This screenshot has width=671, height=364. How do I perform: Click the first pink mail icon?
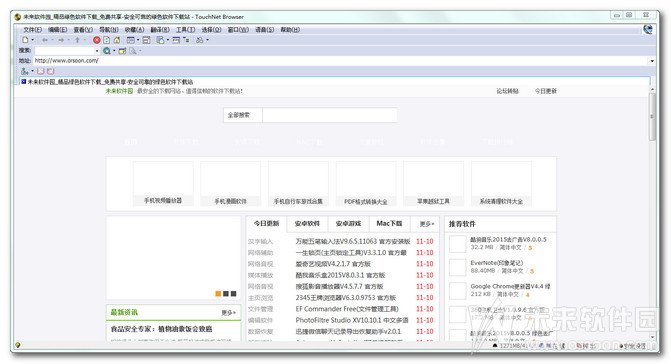coord(41,71)
